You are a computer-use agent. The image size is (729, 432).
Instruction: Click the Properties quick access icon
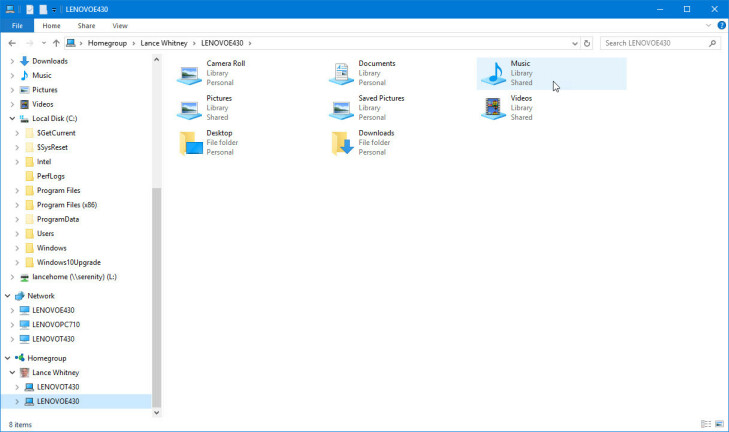click(30, 9)
